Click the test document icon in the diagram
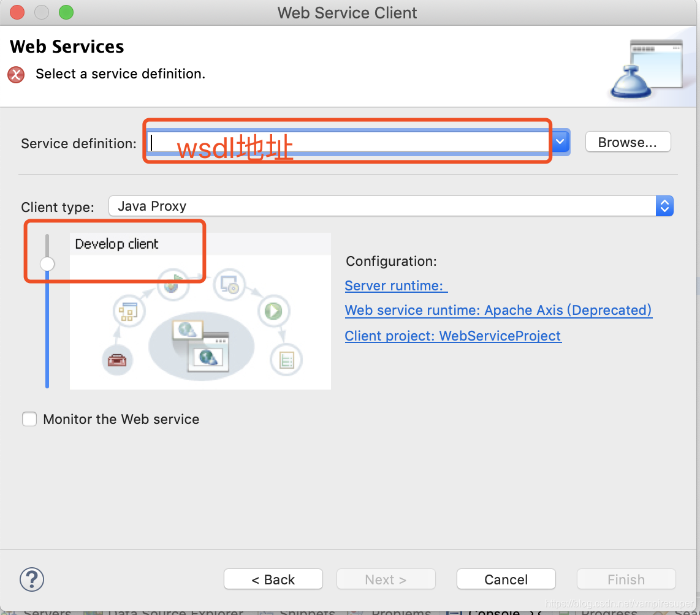Viewport: 700px width, 615px height. pos(286,360)
